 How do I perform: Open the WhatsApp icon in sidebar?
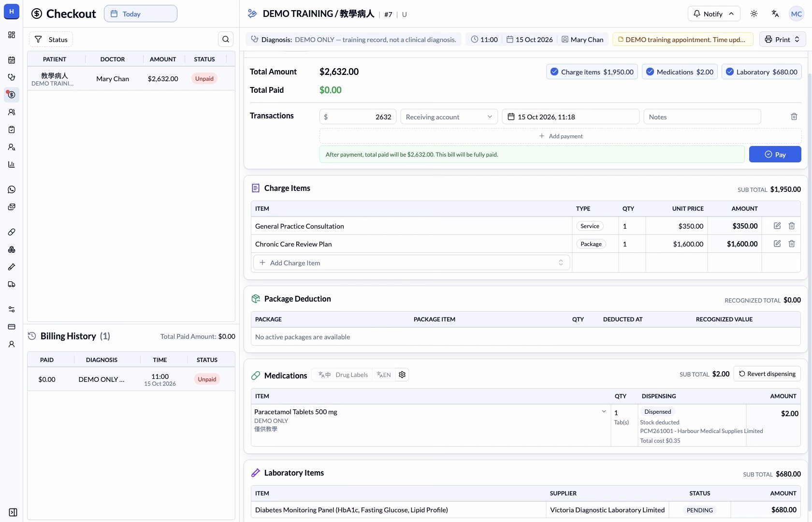[x=12, y=189]
